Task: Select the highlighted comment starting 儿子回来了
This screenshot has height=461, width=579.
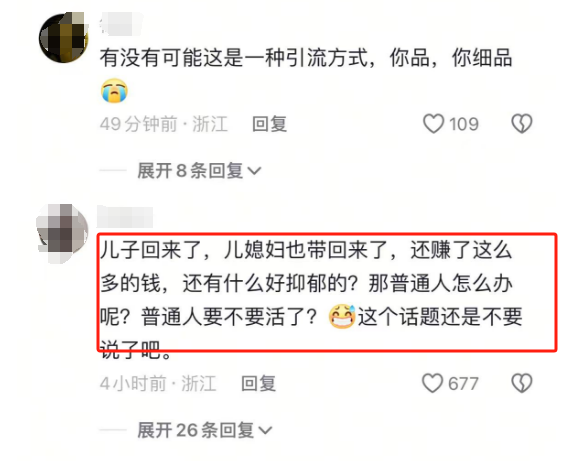Action: (x=327, y=292)
